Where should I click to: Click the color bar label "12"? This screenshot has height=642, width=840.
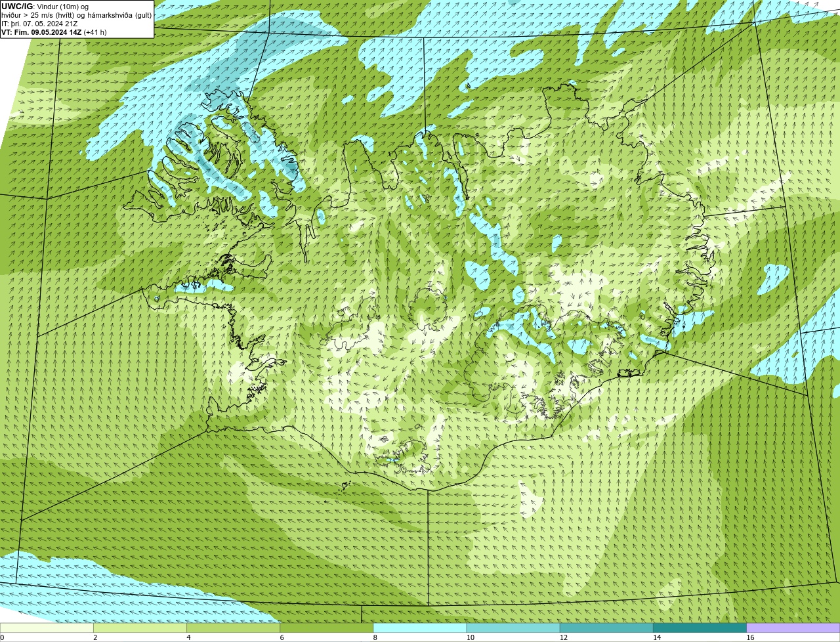(563, 637)
